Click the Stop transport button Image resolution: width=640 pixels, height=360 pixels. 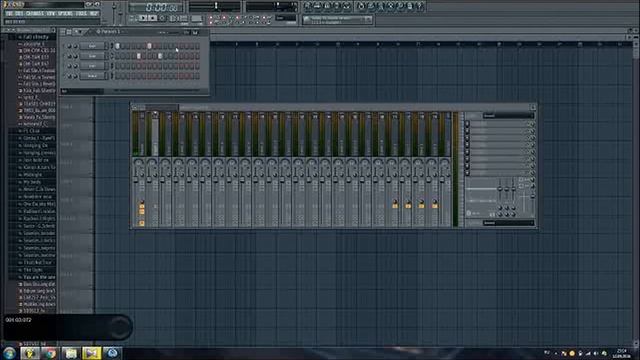(x=152, y=18)
